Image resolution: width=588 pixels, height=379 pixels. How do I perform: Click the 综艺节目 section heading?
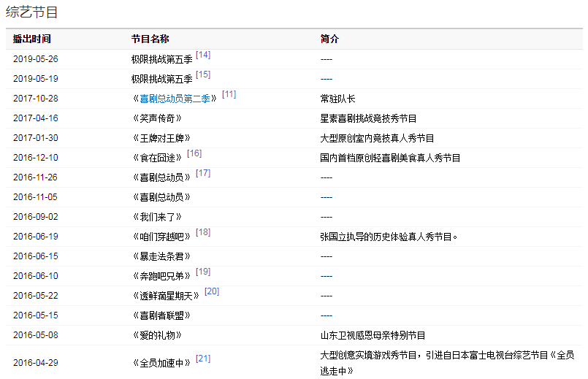click(32, 12)
